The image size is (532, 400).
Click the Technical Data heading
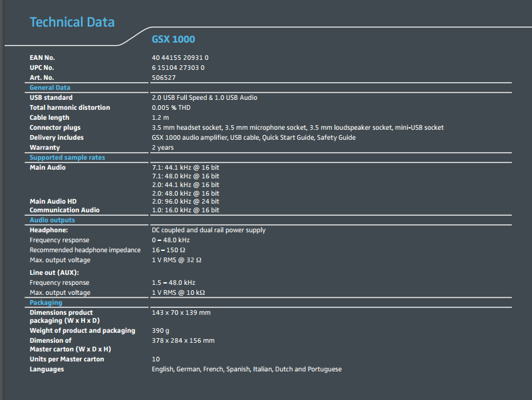tap(72, 23)
